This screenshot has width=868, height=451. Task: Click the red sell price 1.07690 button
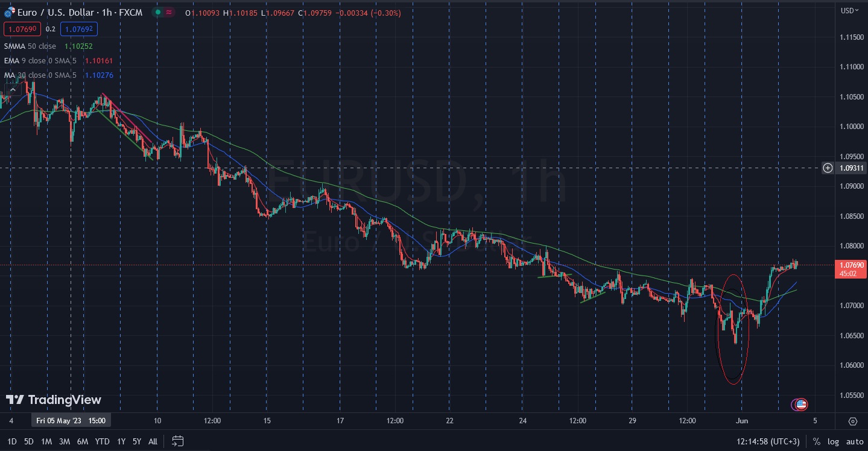(21, 29)
